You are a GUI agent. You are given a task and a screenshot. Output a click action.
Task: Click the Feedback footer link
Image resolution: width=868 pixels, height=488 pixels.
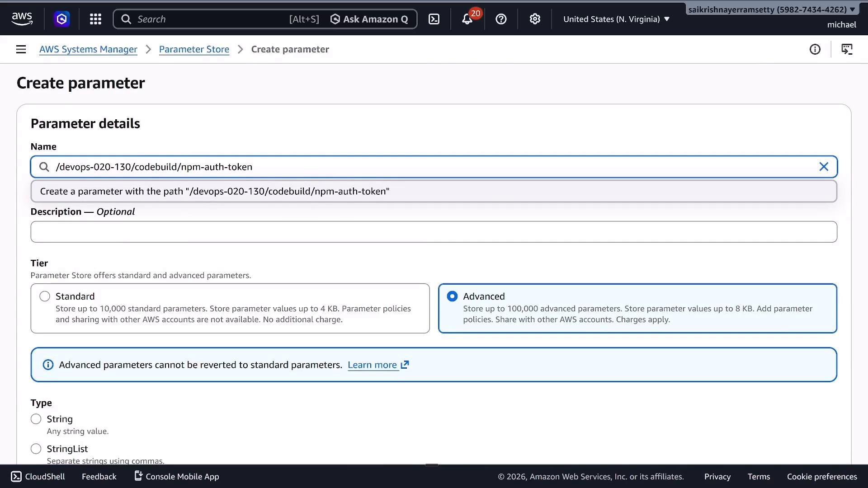coord(99,476)
